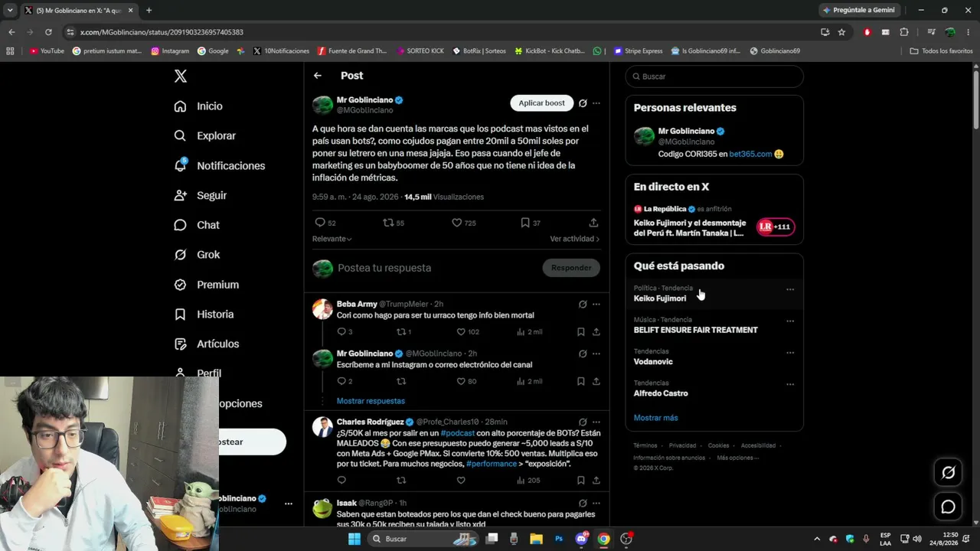
Task: Show hidden icons in the system tray
Action: [x=816, y=539]
